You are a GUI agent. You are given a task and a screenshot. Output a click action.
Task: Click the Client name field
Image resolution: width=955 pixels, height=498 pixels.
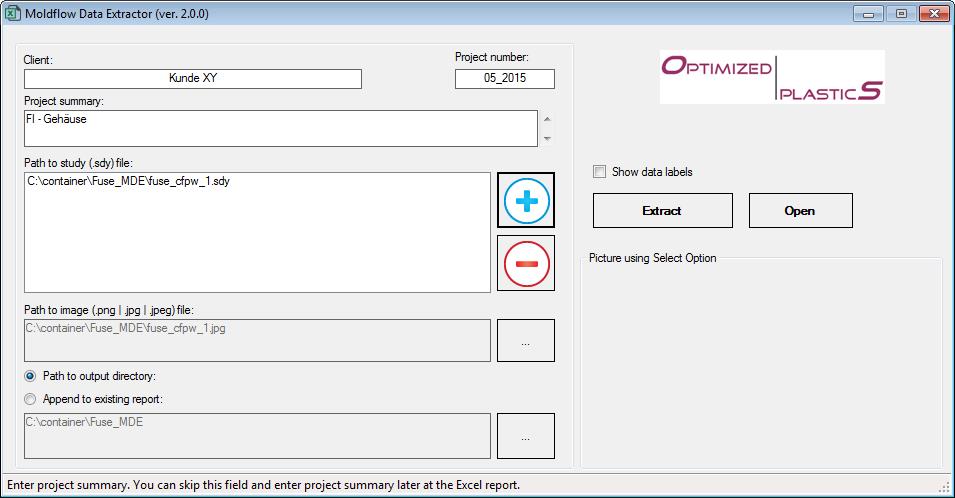[193, 79]
